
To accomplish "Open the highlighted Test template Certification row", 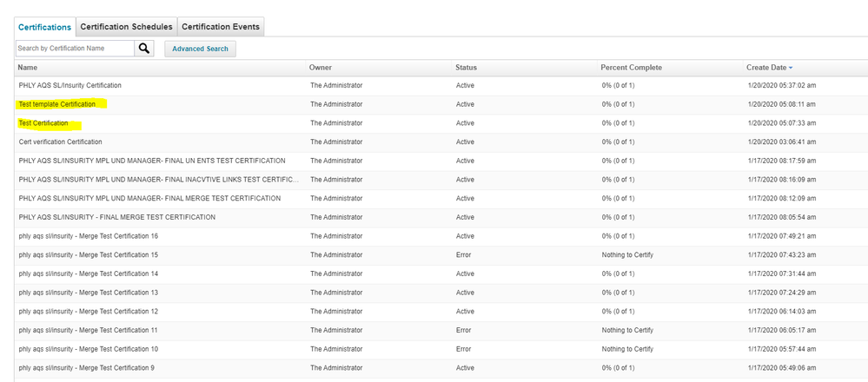I will click(57, 104).
